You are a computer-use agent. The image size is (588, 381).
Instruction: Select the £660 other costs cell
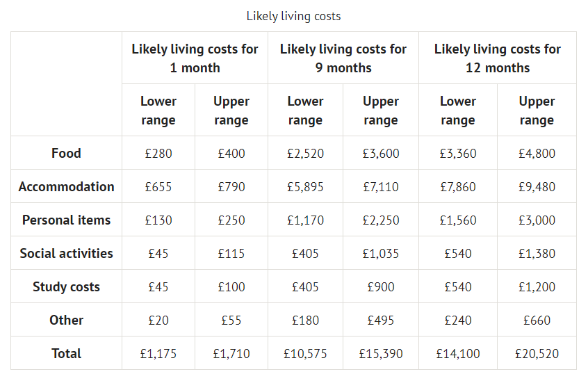tap(537, 320)
